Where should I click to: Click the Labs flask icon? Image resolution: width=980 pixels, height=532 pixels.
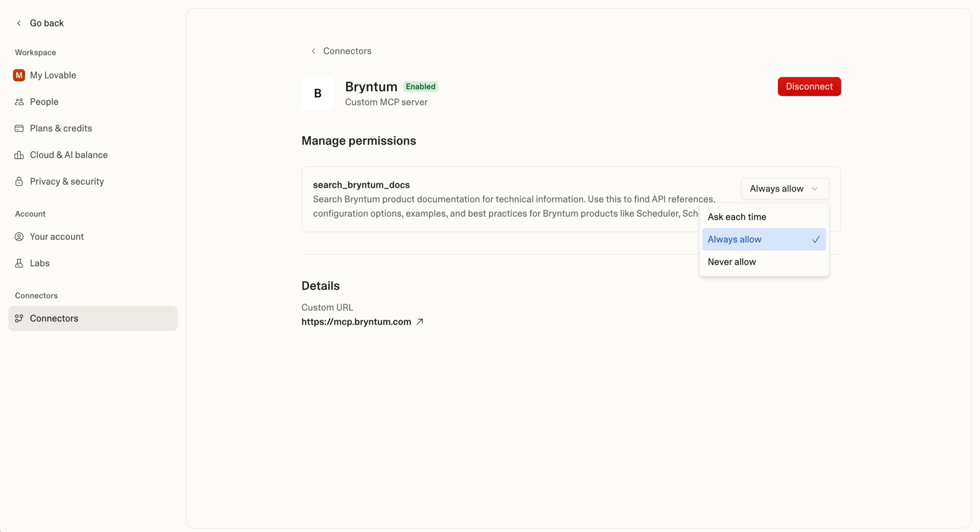(x=19, y=263)
